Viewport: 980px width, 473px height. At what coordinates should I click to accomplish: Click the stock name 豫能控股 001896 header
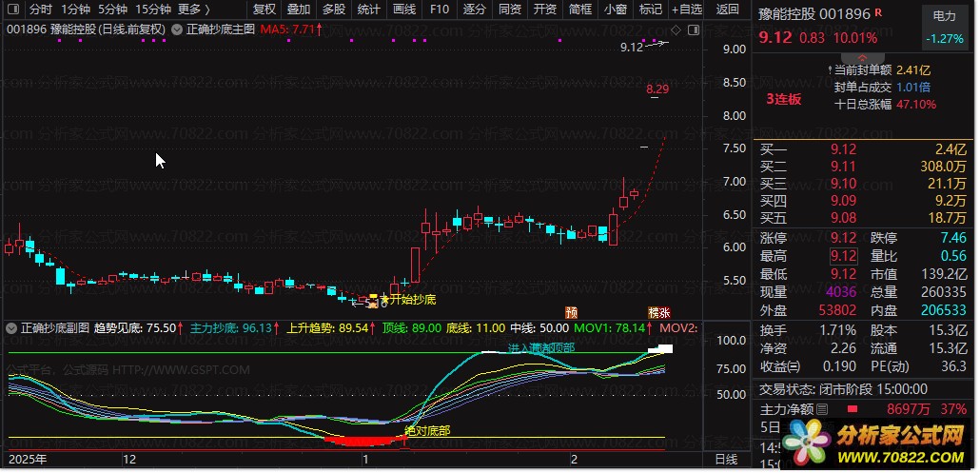point(814,13)
